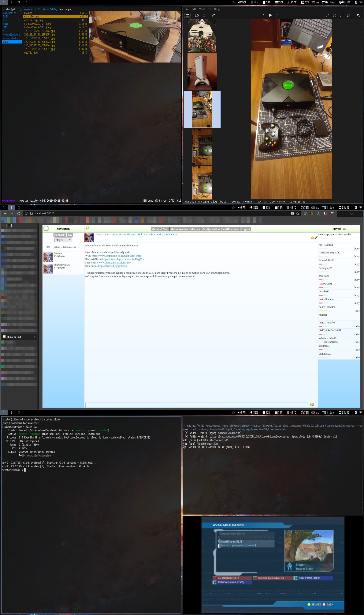Screen dimensions: 364x615
Task: Select the XLink Kai 7.4 sidebar tab
Action: click(19, 337)
